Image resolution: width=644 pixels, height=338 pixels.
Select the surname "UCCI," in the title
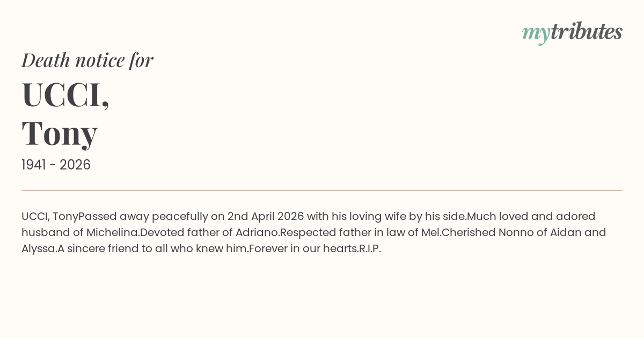[65, 95]
